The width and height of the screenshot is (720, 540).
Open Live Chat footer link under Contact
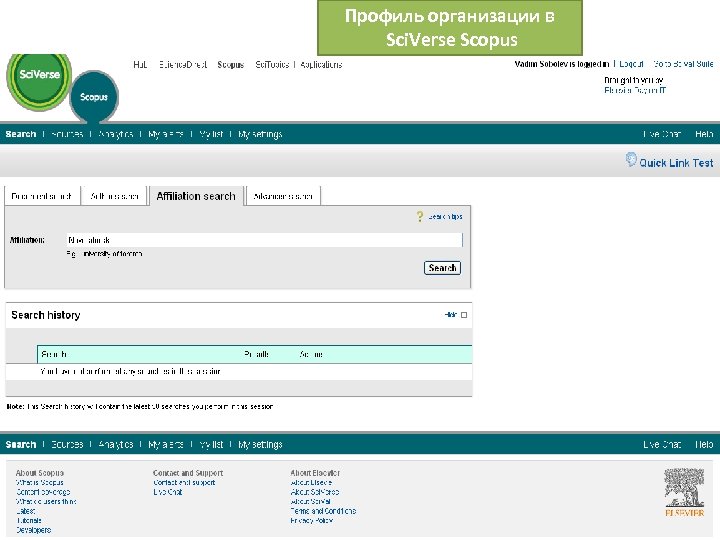168,492
